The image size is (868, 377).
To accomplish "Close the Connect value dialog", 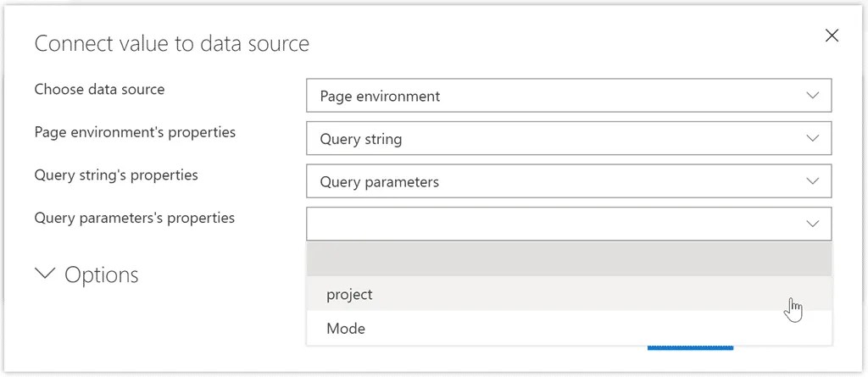I will [x=832, y=35].
